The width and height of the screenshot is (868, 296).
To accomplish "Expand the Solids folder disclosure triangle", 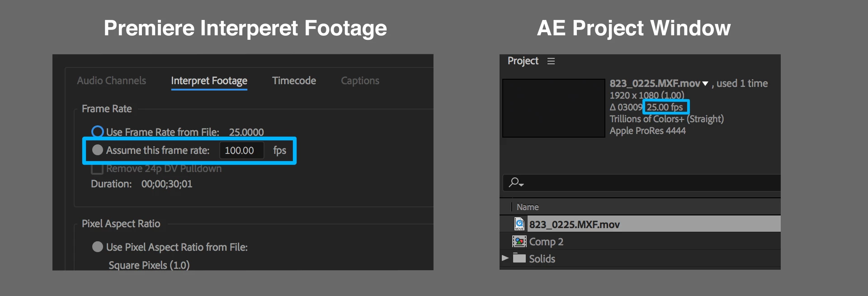I will [505, 258].
